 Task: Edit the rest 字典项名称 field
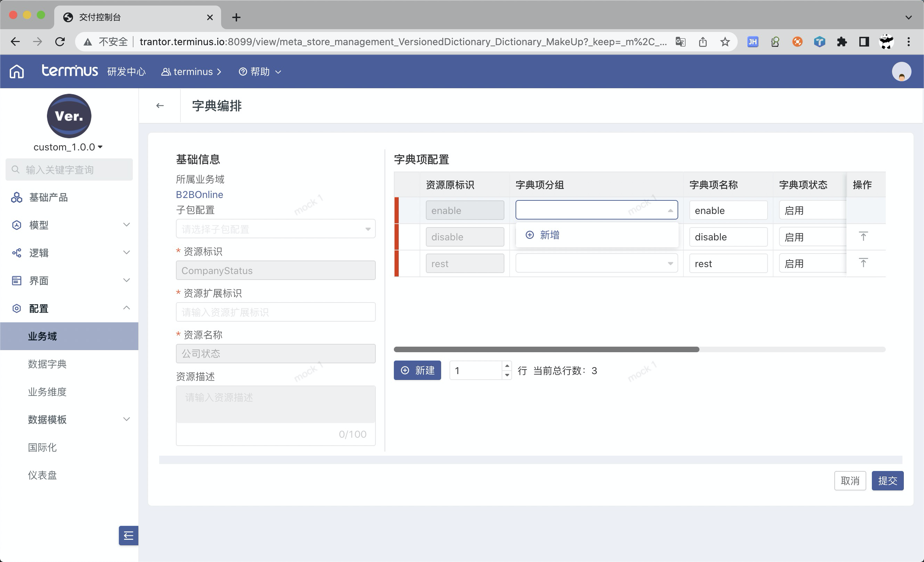728,263
